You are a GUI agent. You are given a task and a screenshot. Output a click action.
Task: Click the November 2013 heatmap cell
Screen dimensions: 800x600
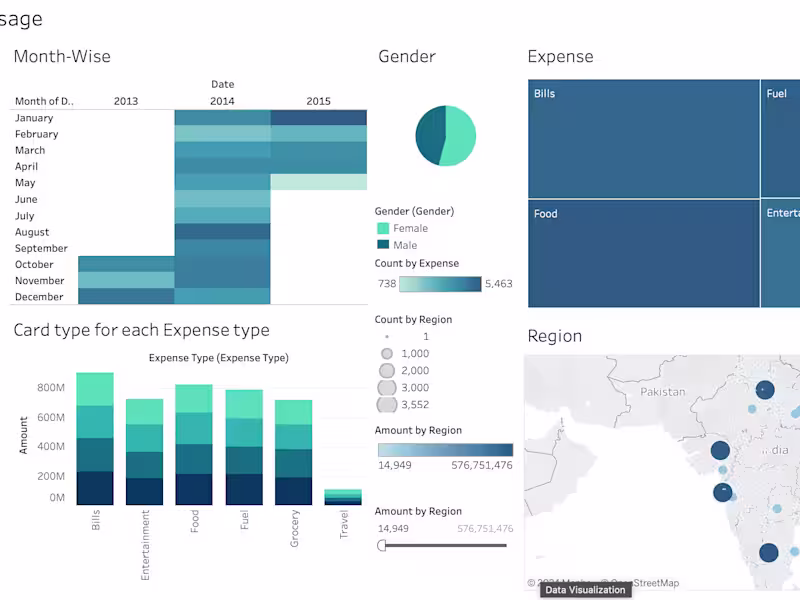(x=126, y=280)
